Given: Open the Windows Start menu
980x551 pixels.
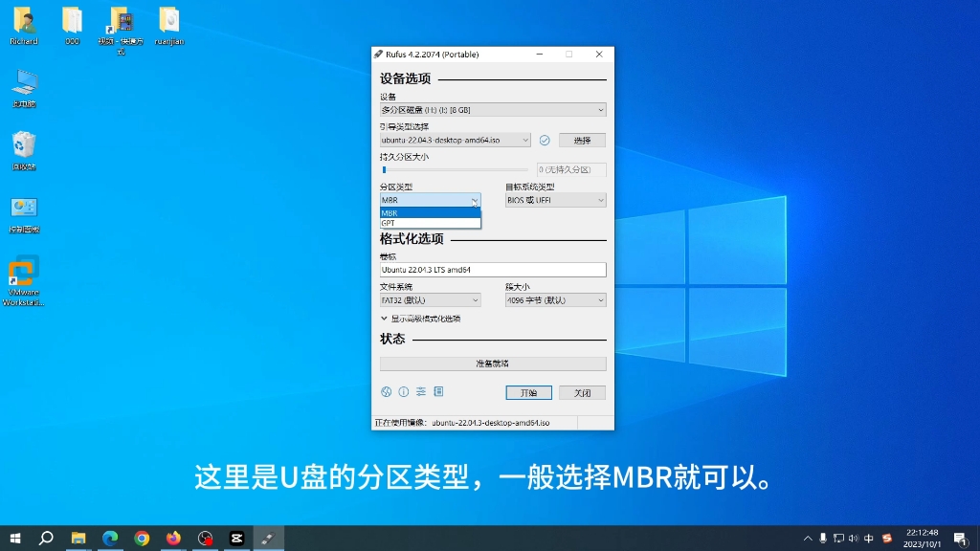Looking at the screenshot, I should click(x=15, y=538).
